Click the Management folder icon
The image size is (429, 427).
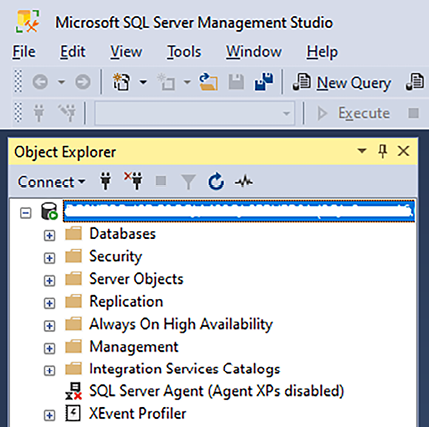[x=73, y=347]
